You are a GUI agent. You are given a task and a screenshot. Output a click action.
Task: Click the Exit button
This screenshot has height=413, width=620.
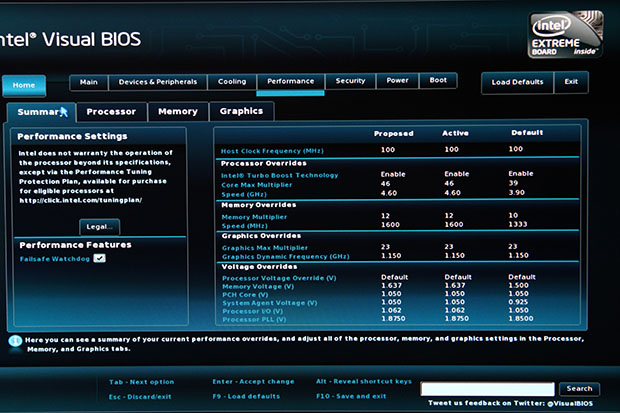coord(571,82)
